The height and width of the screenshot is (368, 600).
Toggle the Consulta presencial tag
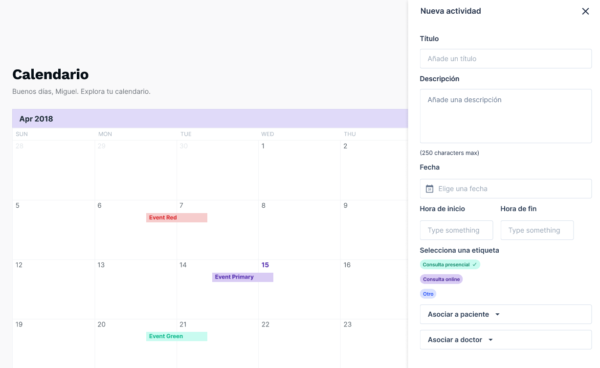tap(450, 265)
